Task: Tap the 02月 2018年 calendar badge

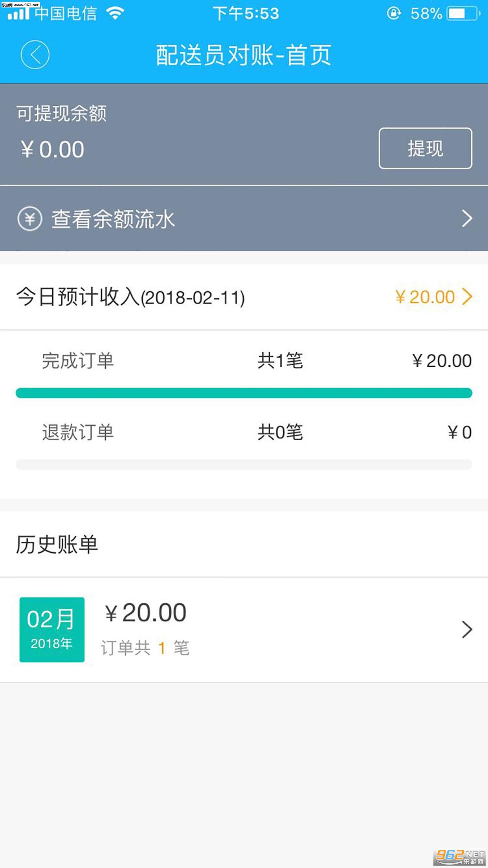Action: 52,629
